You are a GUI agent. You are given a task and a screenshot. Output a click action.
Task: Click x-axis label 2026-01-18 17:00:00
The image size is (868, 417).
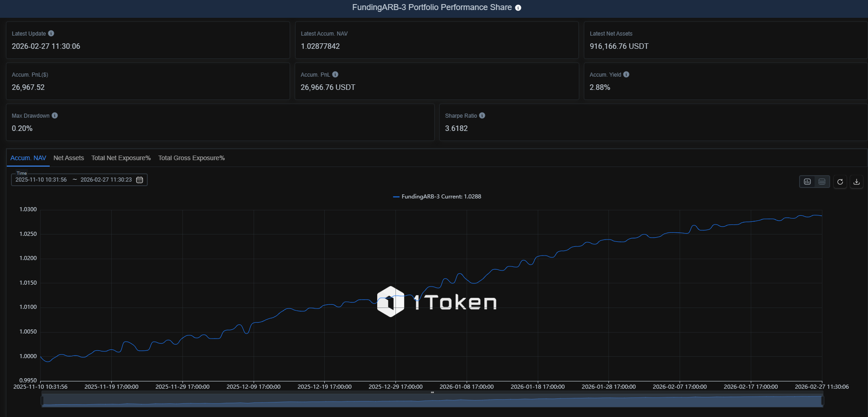click(538, 386)
